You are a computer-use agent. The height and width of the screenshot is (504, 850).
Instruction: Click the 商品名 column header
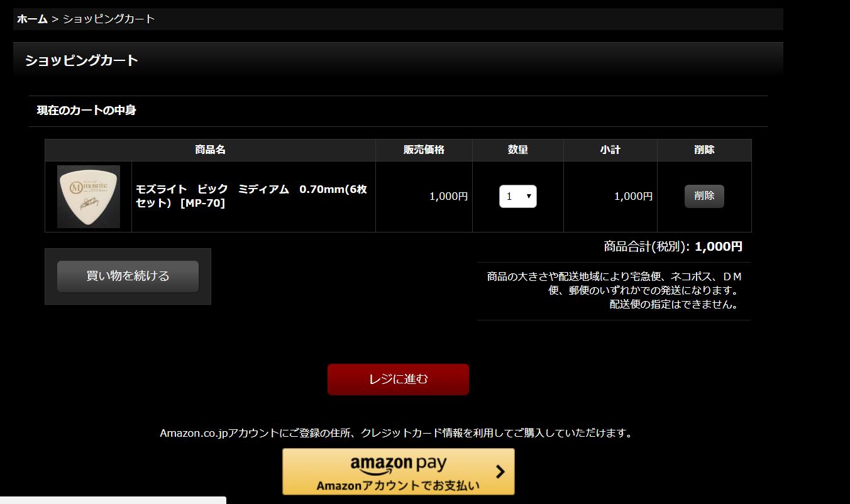click(x=210, y=150)
